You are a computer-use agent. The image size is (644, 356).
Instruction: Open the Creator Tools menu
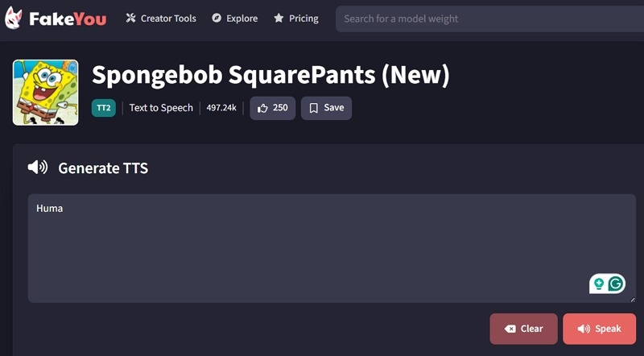click(x=161, y=19)
